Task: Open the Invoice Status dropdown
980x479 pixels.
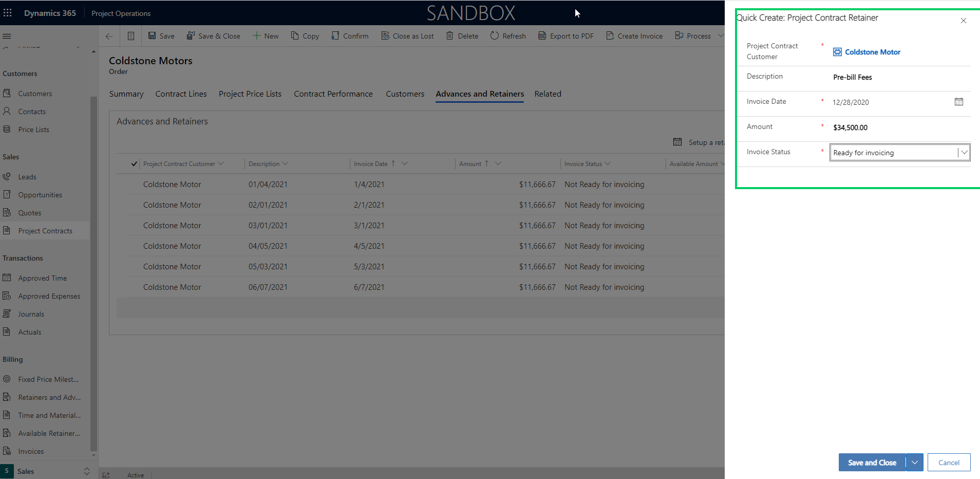Action: tap(964, 153)
